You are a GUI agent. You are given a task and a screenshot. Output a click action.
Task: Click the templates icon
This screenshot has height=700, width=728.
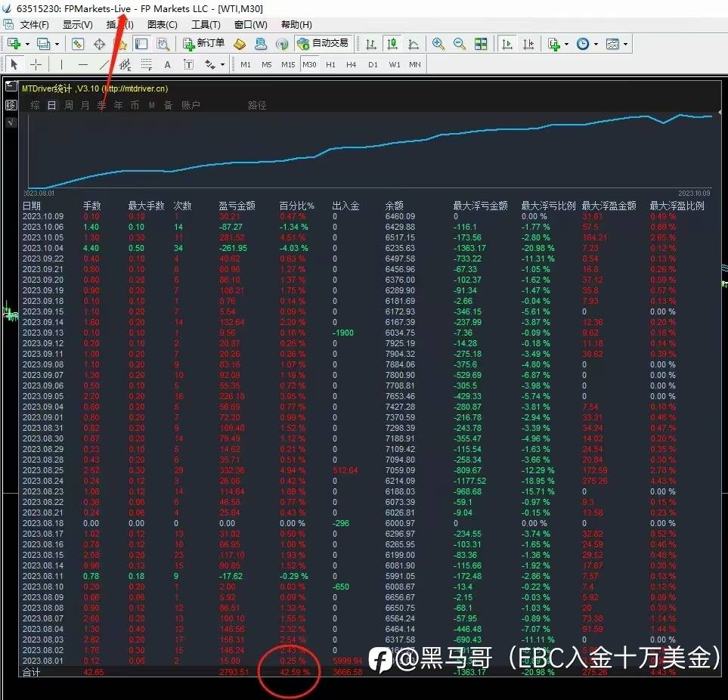(612, 44)
